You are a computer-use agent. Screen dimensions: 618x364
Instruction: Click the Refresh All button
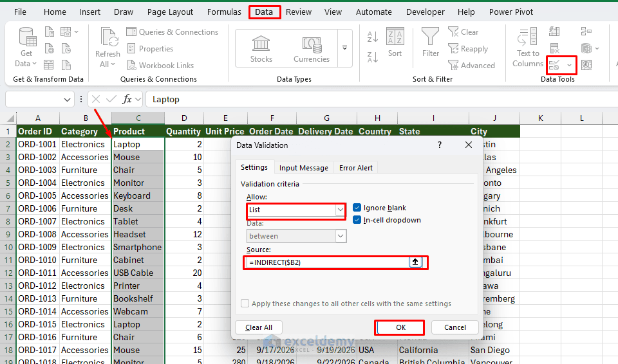pos(108,48)
